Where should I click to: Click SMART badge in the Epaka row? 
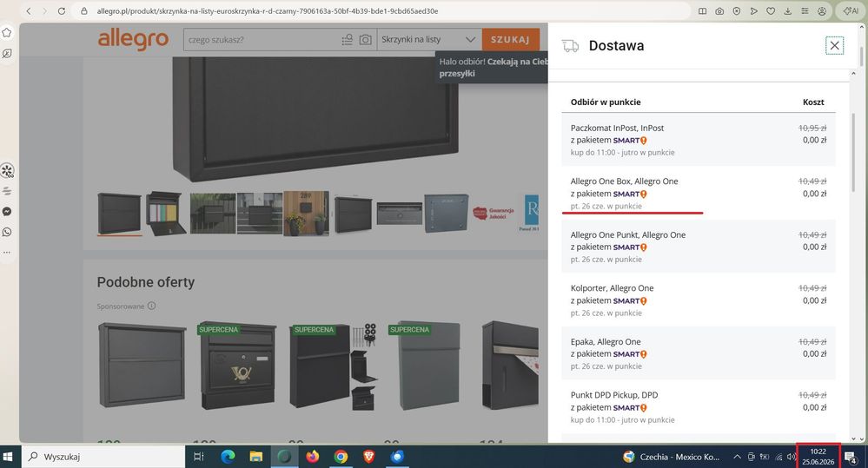[x=630, y=354]
